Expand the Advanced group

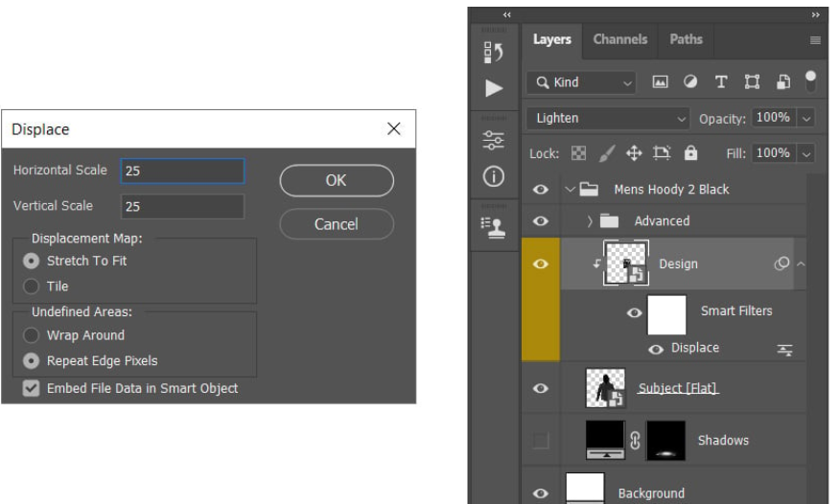[x=590, y=220]
